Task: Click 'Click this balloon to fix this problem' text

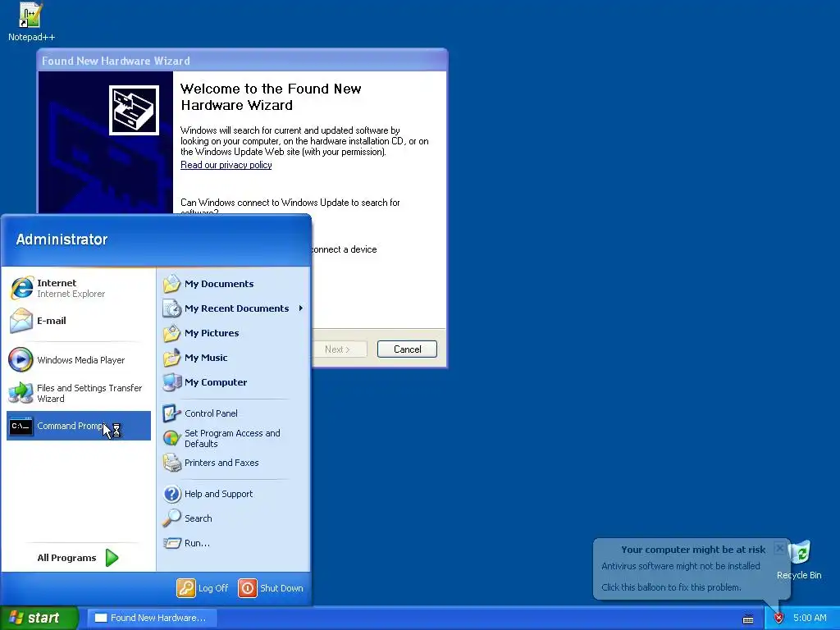Action: (x=671, y=587)
